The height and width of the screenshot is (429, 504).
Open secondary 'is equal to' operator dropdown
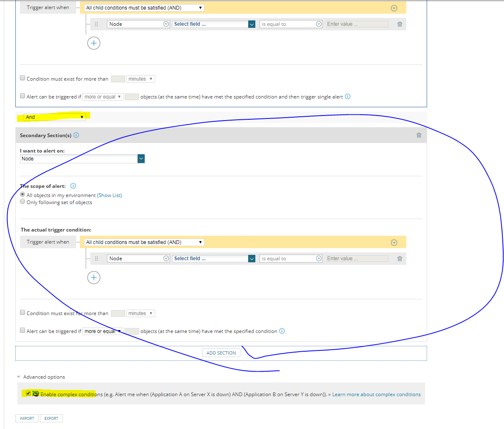(291, 259)
